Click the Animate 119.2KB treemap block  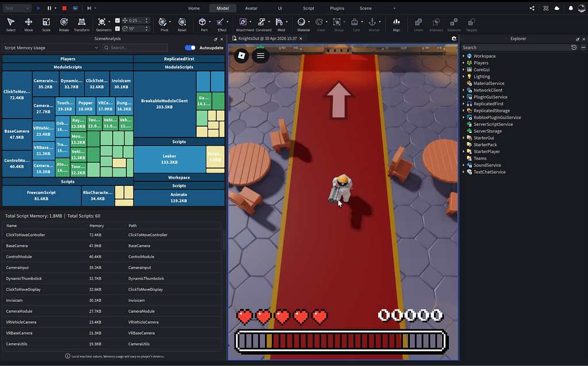tap(179, 198)
